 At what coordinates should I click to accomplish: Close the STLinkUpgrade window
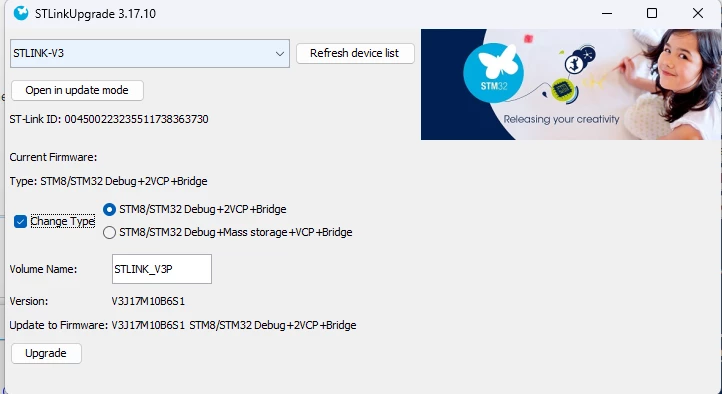[698, 13]
